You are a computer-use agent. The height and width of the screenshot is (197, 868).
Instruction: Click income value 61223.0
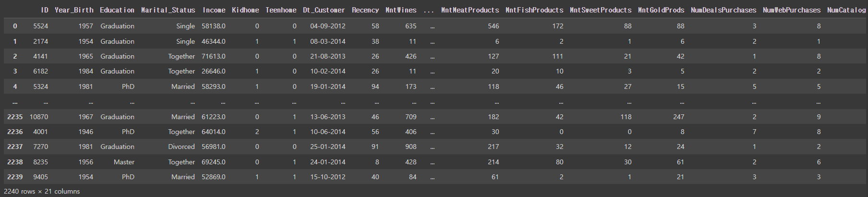pos(214,117)
